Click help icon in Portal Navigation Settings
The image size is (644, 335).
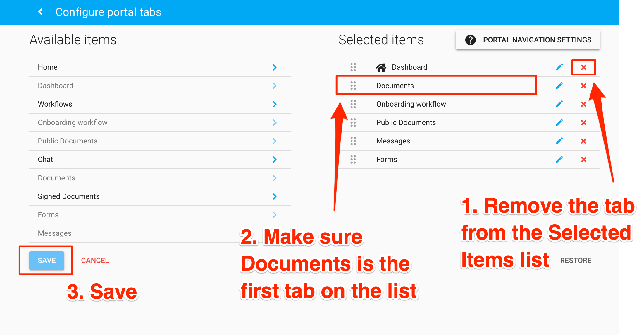coord(470,40)
